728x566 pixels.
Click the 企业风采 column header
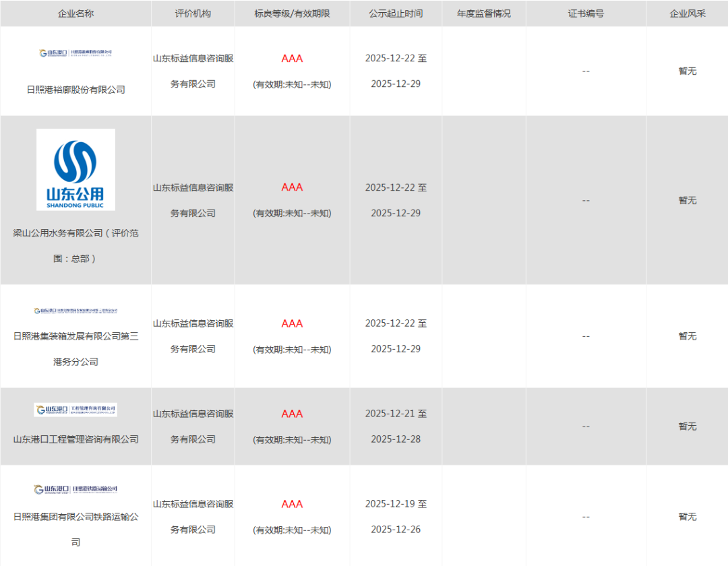[688, 13]
